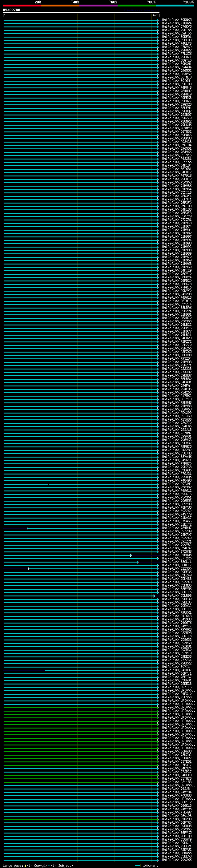Screen dimensions: 197x868
Task: Click the 420 end position label
Action: click(x=155, y=15)
